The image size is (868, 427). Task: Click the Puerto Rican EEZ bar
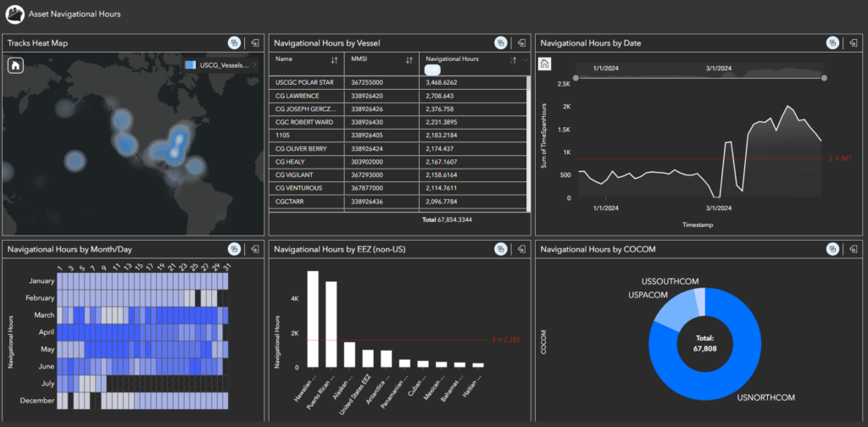coord(331,324)
